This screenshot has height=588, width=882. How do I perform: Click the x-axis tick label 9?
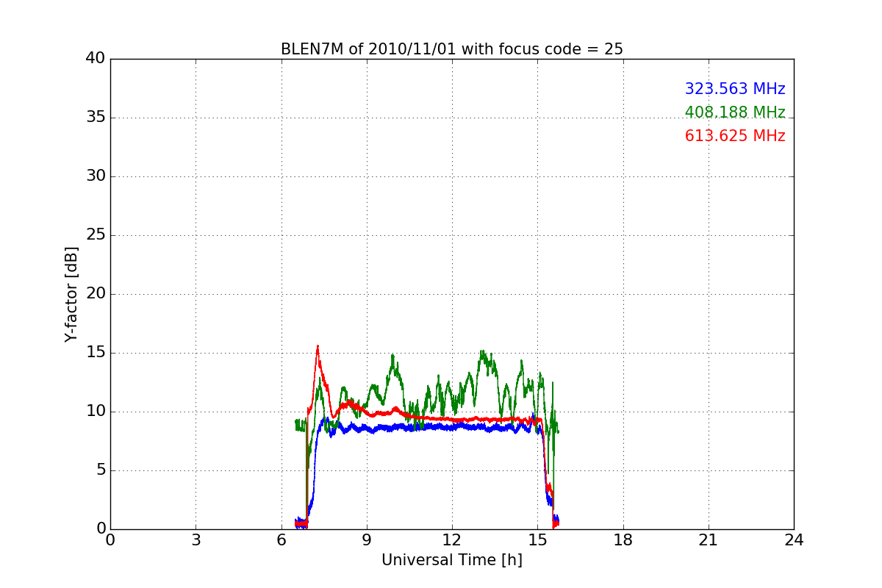[x=367, y=540]
